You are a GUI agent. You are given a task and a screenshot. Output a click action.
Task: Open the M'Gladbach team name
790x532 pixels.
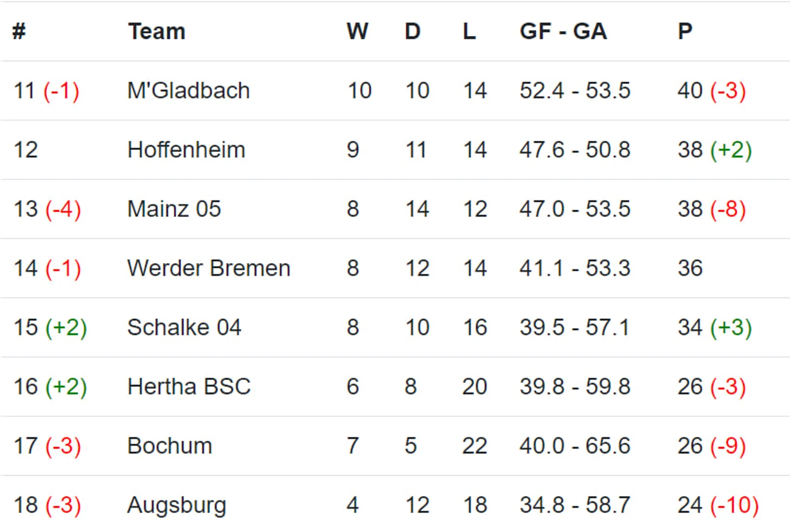(x=188, y=90)
